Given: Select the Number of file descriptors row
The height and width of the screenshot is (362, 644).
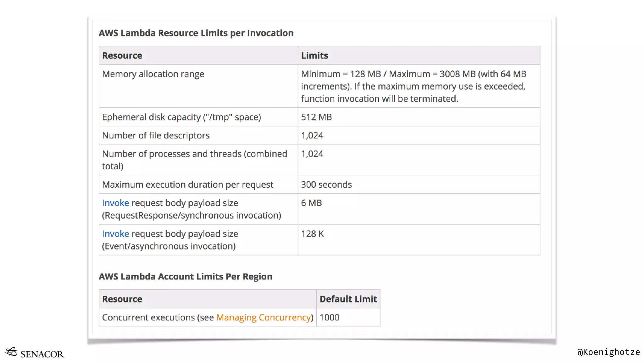Looking at the screenshot, I should (156, 135).
